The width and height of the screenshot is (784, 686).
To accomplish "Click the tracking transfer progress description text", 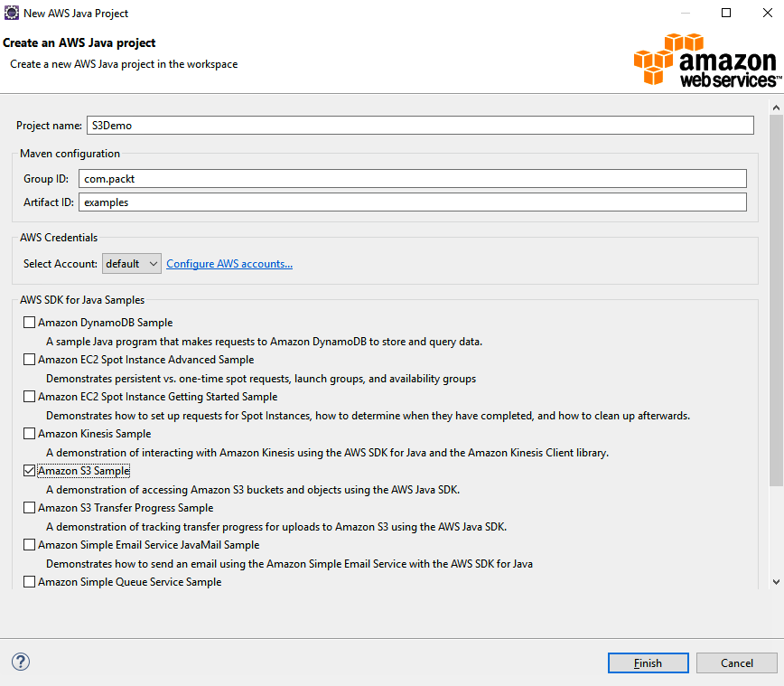I will point(276,526).
